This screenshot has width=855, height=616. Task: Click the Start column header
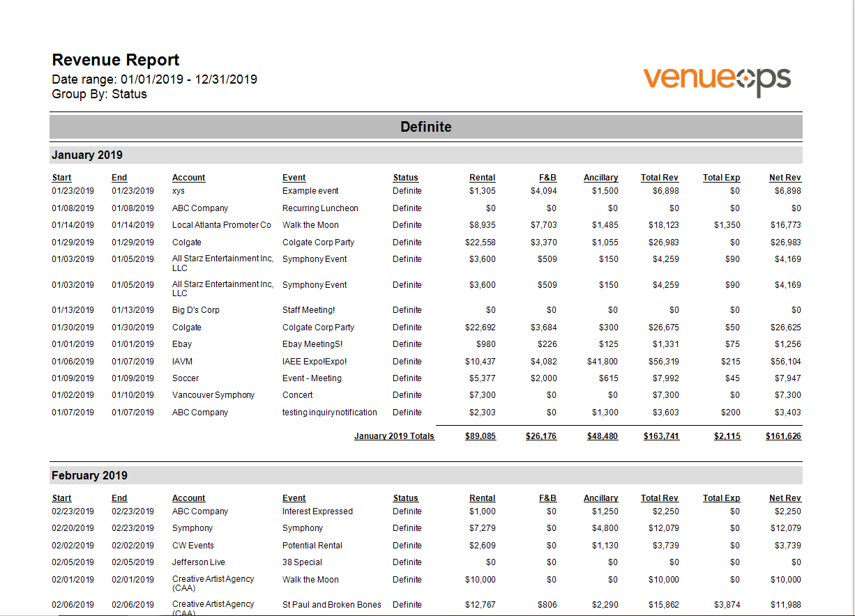(61, 178)
